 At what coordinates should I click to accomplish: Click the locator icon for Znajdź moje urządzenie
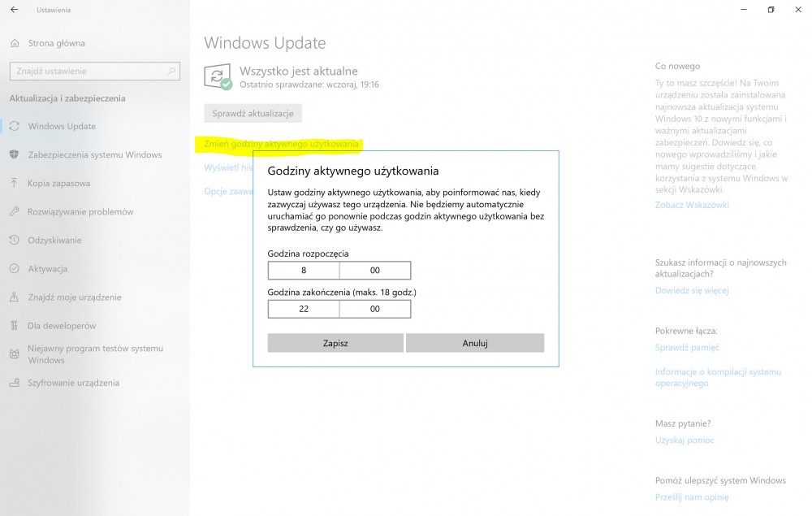pyautogui.click(x=15, y=297)
